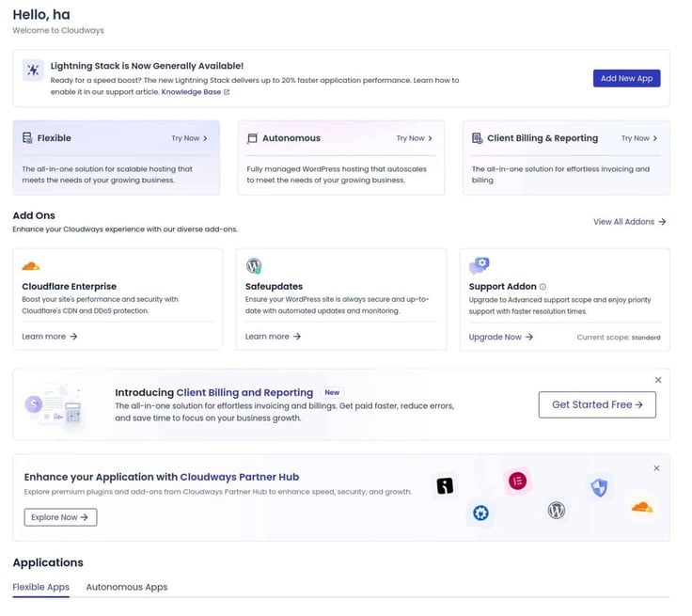Viewport: 692px width, 616px height.
Task: Click the red Elementor logo in Partner Hub
Action: click(x=518, y=481)
